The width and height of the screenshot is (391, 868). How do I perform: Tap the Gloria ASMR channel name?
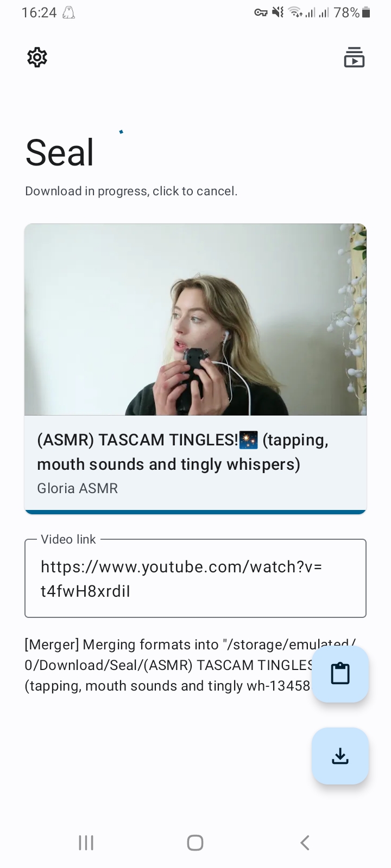[77, 488]
